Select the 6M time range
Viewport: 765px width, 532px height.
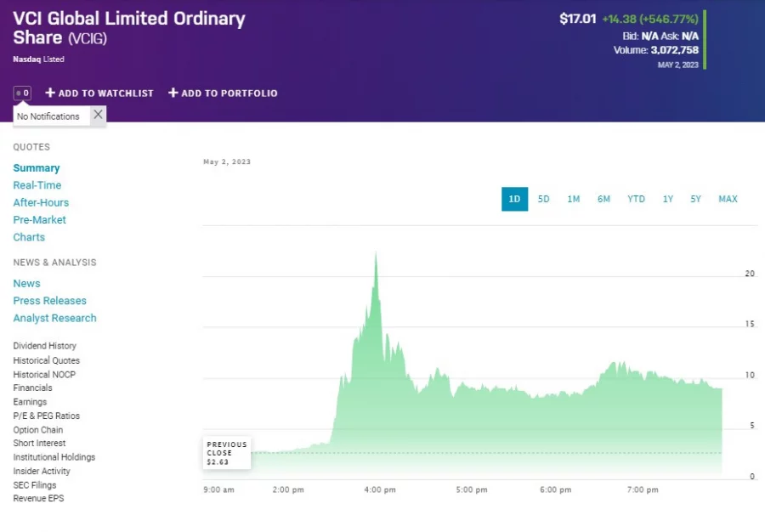(604, 198)
